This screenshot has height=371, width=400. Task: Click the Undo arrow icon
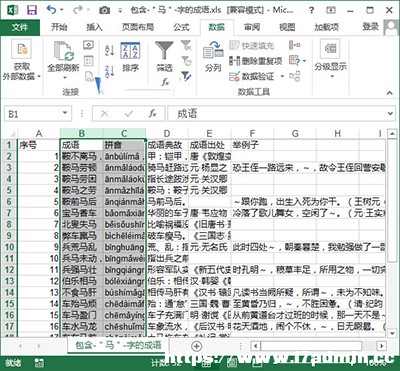(52, 10)
